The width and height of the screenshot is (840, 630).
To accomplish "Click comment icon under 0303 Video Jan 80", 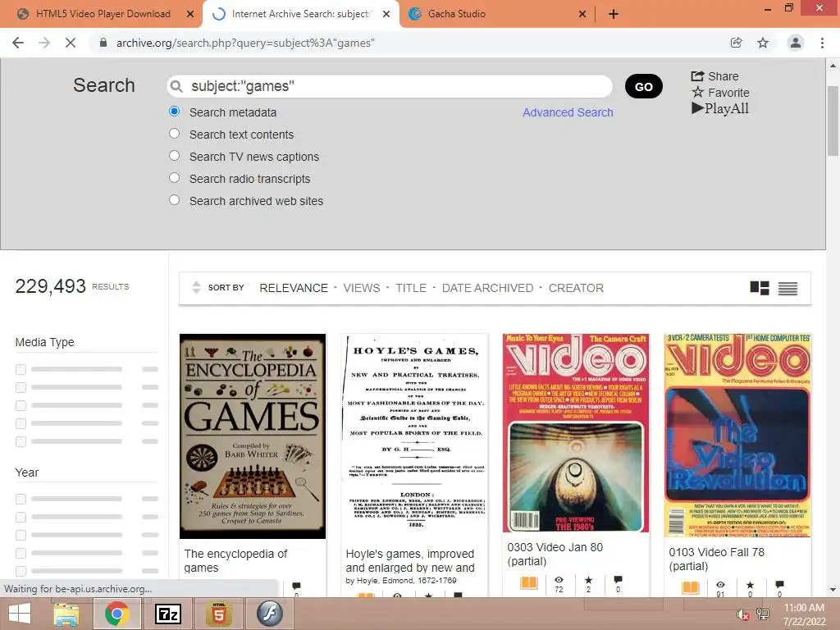I will [619, 580].
